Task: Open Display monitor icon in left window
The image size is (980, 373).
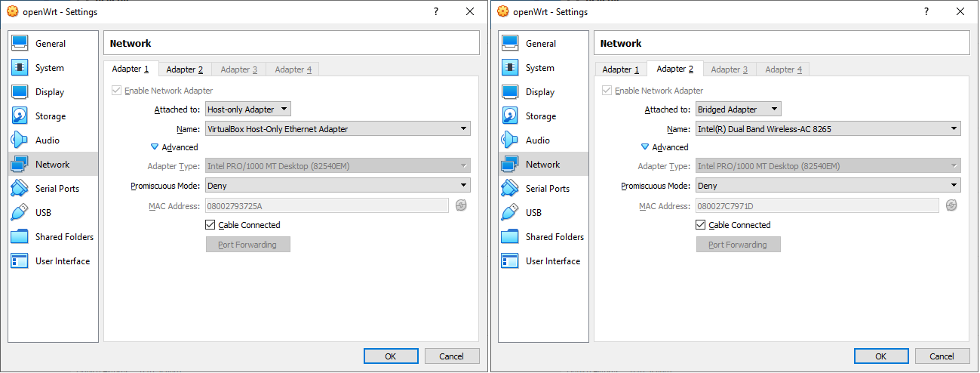Action: 20,92
